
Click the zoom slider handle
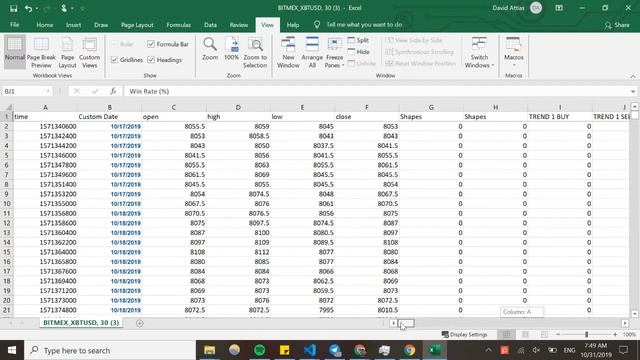point(587,334)
